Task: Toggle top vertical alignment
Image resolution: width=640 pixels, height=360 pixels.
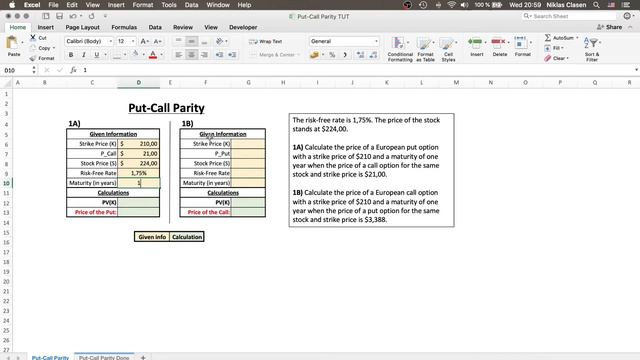Action: coord(178,41)
